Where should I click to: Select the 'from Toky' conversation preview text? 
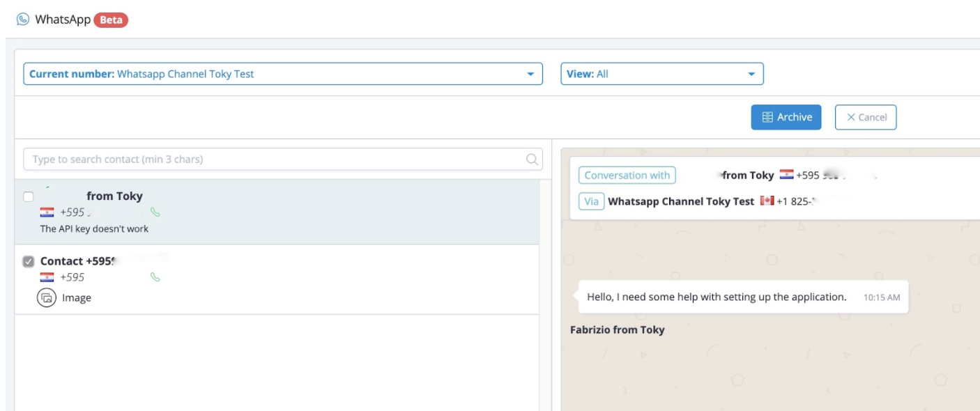pyautogui.click(x=94, y=229)
